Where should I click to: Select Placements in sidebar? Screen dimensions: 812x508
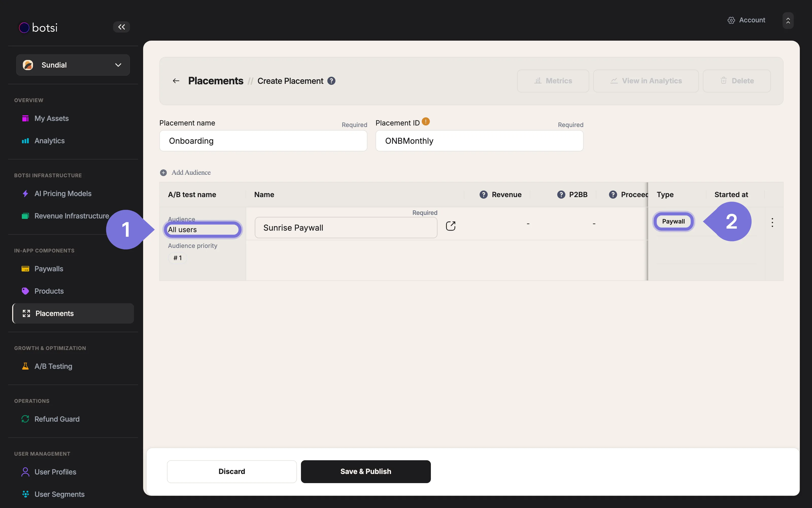point(73,313)
